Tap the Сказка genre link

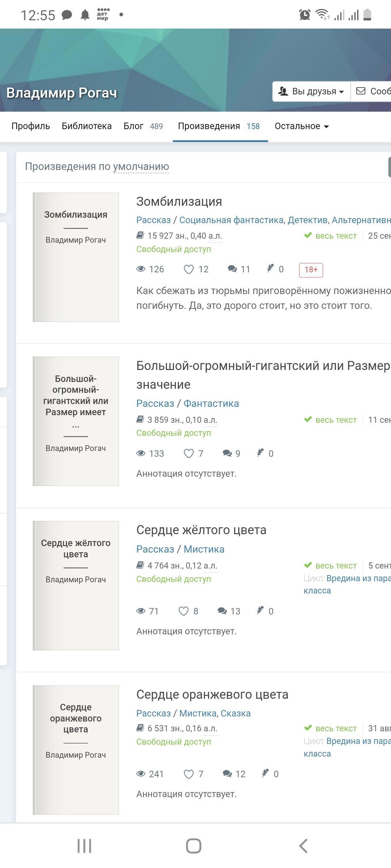point(236,713)
